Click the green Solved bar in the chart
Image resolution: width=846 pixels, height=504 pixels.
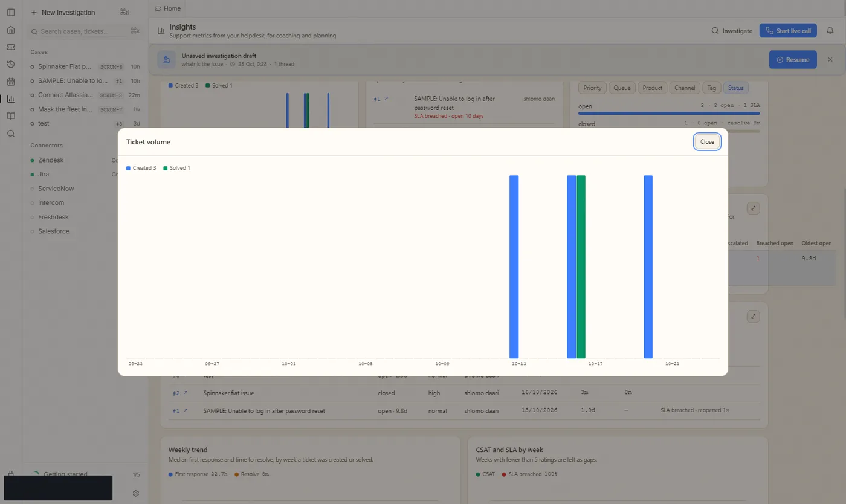coord(581,267)
